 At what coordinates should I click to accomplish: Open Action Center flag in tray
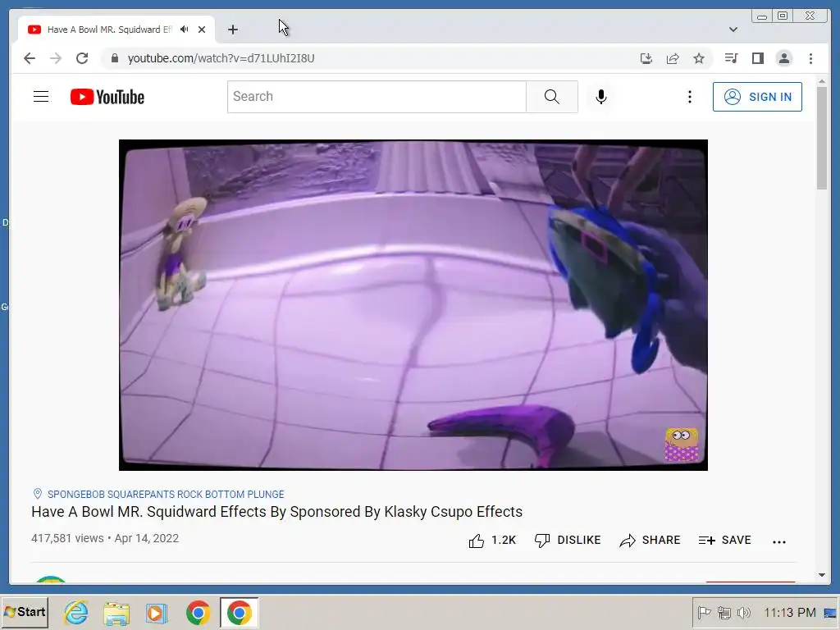(x=705, y=612)
